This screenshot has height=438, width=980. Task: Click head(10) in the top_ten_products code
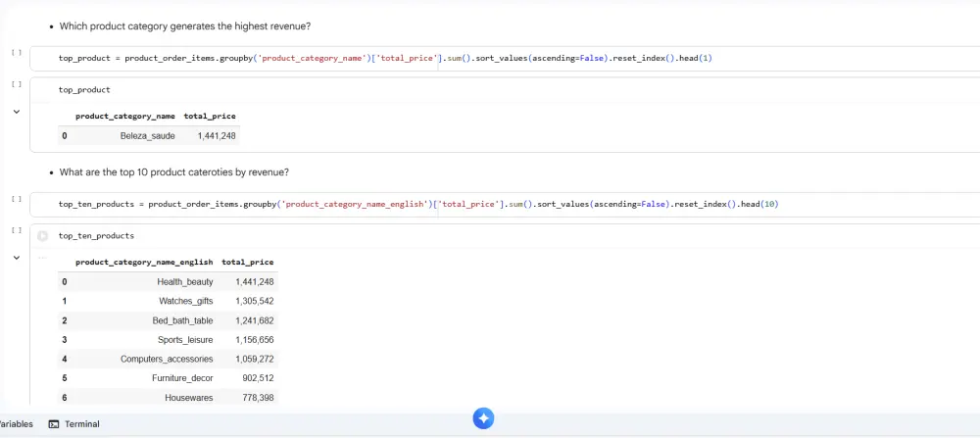click(x=760, y=205)
